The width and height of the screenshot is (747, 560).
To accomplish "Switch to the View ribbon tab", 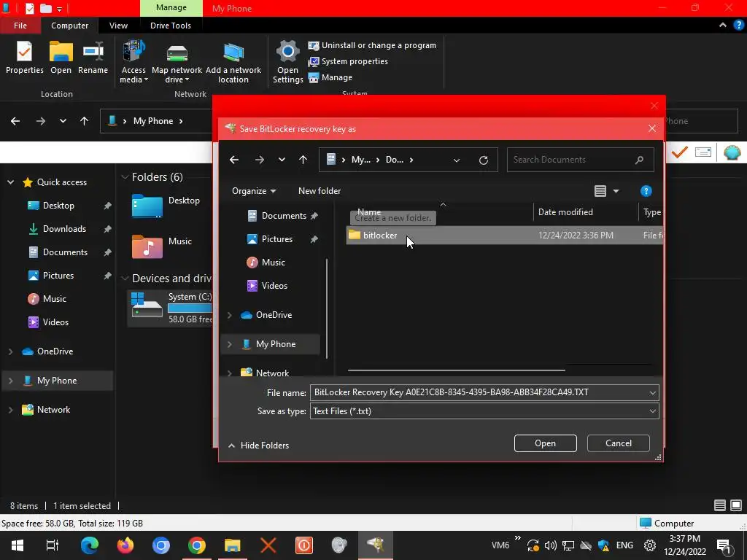I will click(x=118, y=26).
